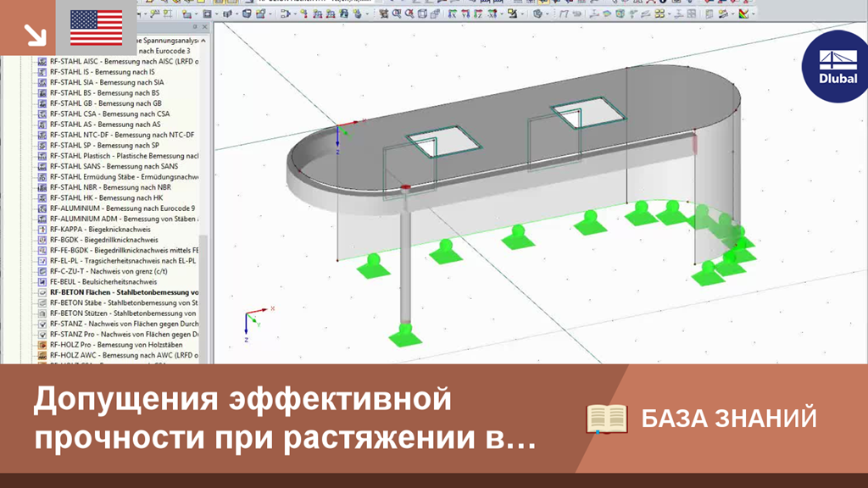
Task: Click the БАЗА ЗНАНИЙ link
Action: [731, 417]
